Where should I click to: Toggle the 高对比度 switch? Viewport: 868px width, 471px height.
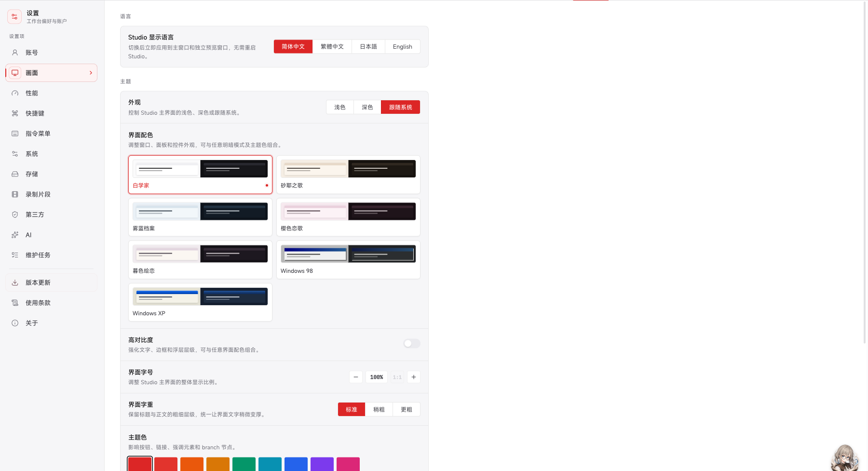click(x=412, y=344)
